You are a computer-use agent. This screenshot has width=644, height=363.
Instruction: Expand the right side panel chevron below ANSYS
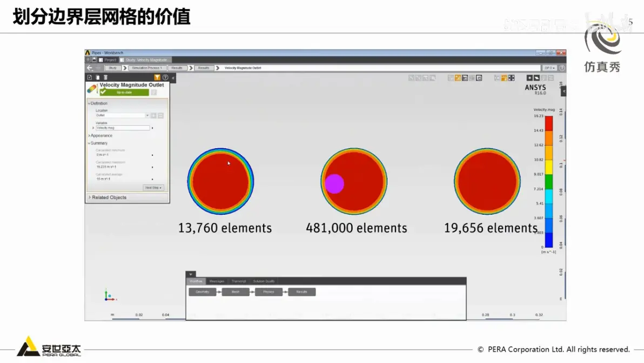pyautogui.click(x=563, y=91)
